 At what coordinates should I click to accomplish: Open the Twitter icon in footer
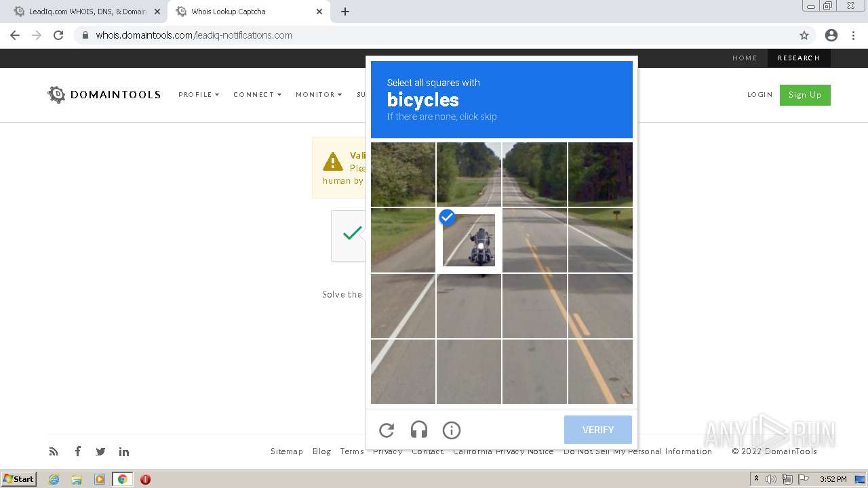coord(100,451)
